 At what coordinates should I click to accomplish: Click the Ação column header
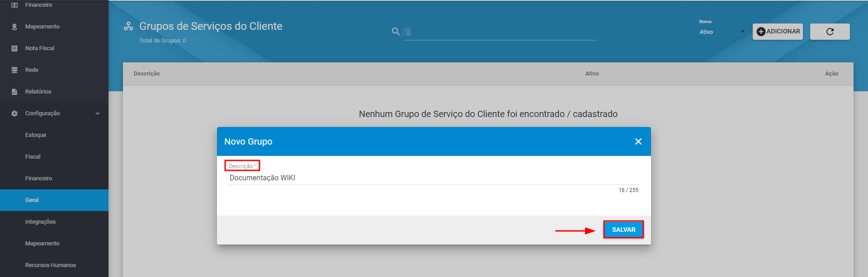(x=831, y=74)
